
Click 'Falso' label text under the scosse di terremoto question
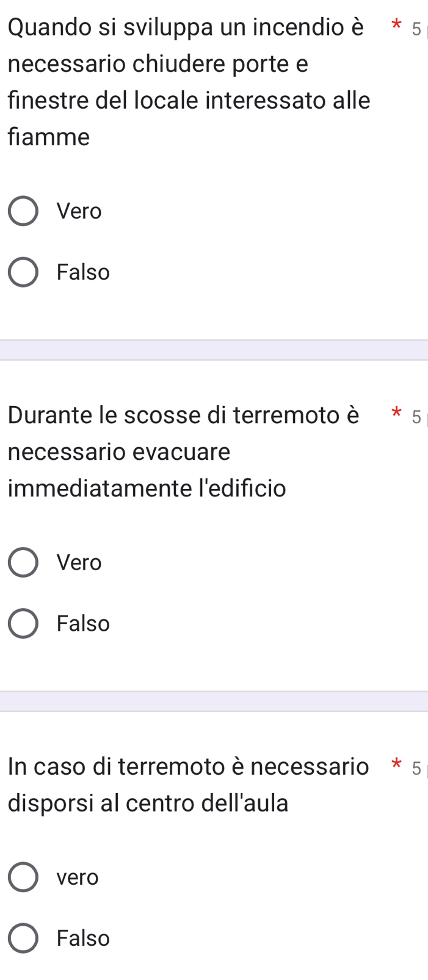point(83,623)
